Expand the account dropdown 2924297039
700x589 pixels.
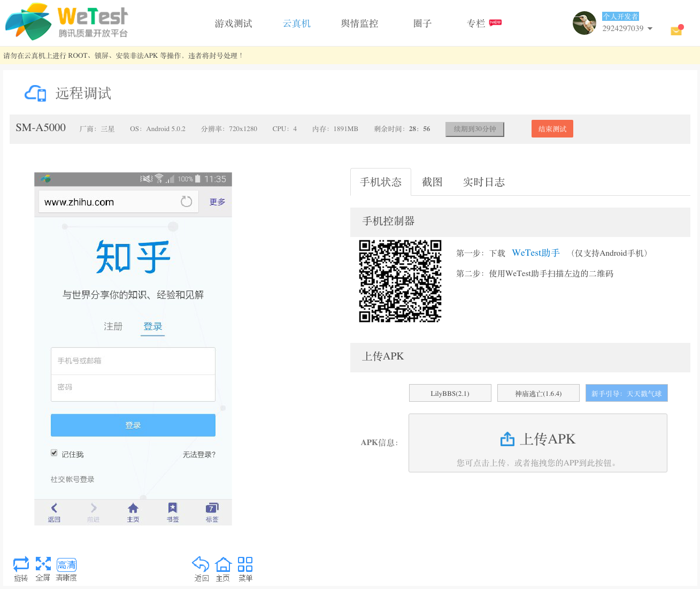coord(627,28)
